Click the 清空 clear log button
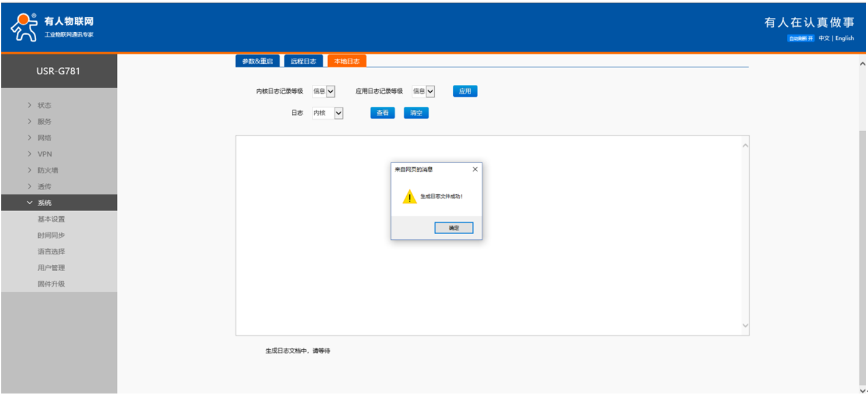This screenshot has height=396, width=868. (x=416, y=113)
